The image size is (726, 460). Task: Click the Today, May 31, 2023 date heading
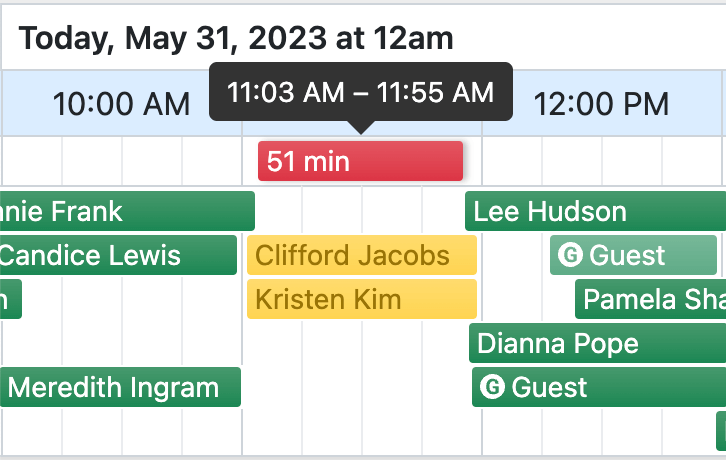(x=236, y=39)
